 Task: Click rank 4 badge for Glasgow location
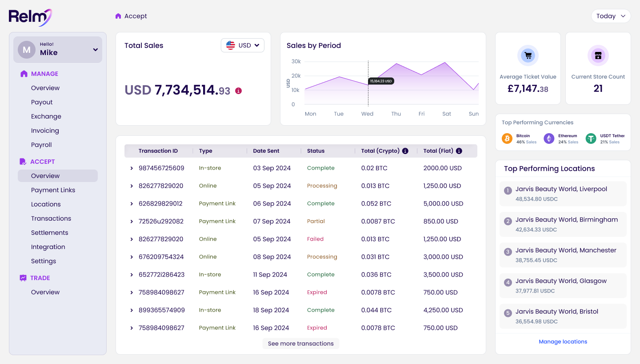pos(508,282)
